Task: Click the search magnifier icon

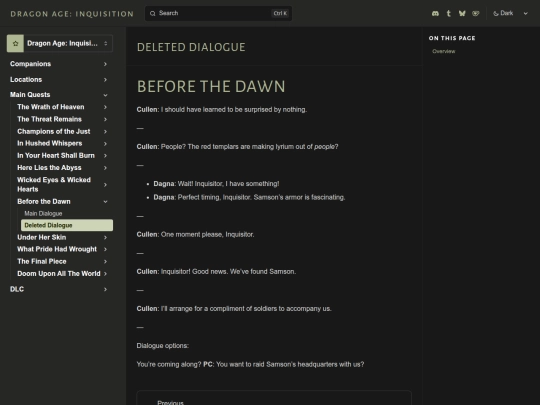Action: point(153,13)
